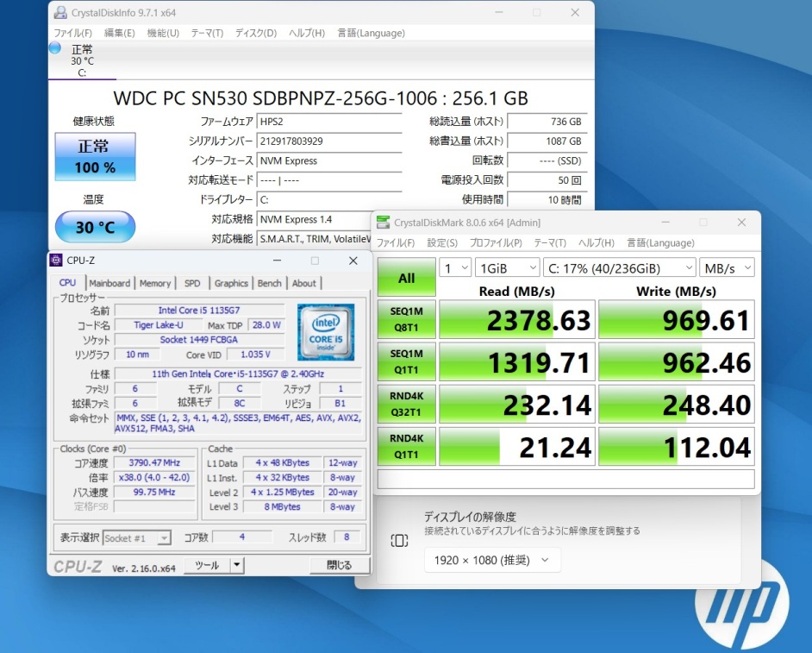812x653 pixels.
Task: Open the C: 17% drive selection dropdown
Action: tap(620, 268)
